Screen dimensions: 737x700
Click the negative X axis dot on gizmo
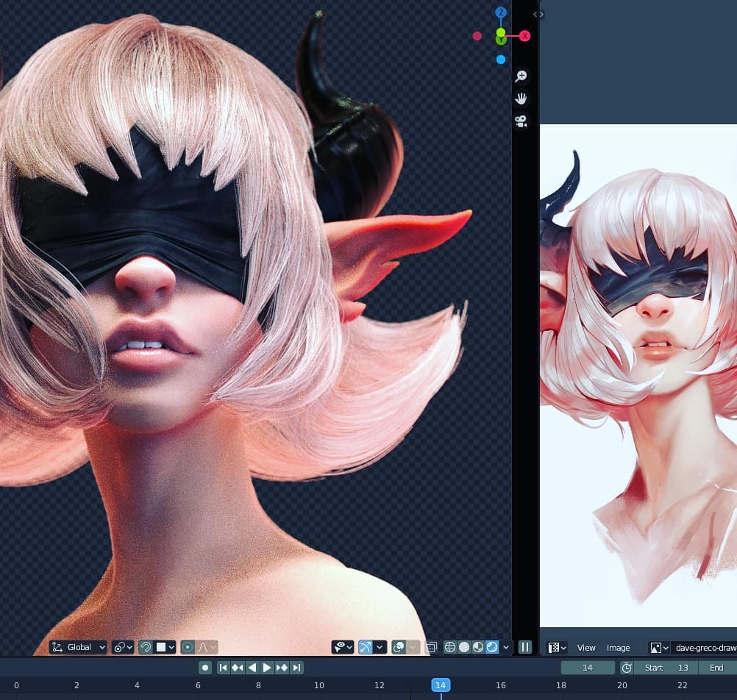pos(477,36)
